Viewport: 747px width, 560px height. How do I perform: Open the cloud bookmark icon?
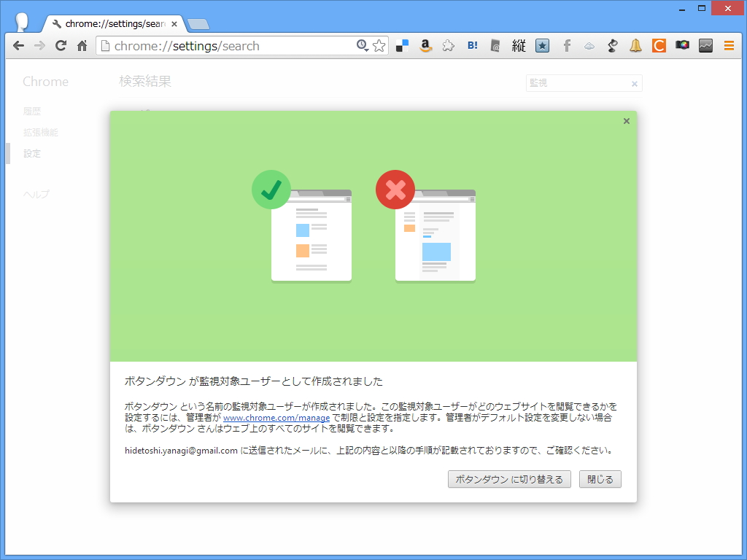coord(589,45)
